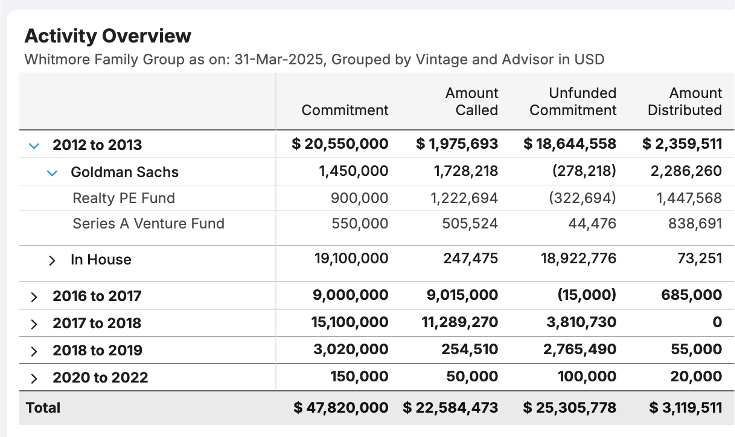Click the Whitmore Family Group subtitle text
Image resolution: width=735 pixels, height=437 pixels.
[x=314, y=60]
